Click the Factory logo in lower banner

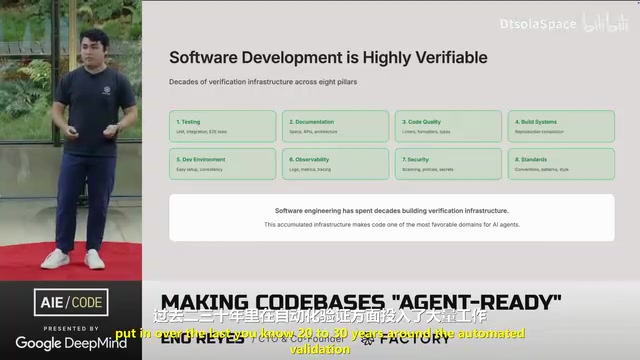click(405, 339)
